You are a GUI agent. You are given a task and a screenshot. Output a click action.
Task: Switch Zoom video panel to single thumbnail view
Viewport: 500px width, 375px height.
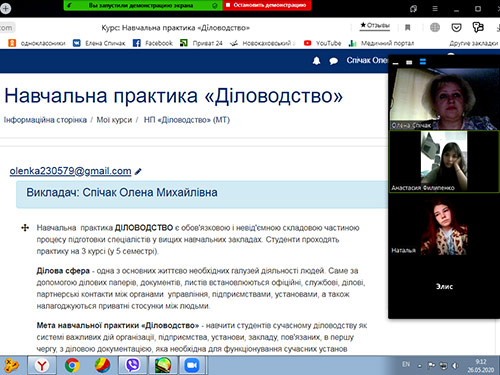pos(409,62)
